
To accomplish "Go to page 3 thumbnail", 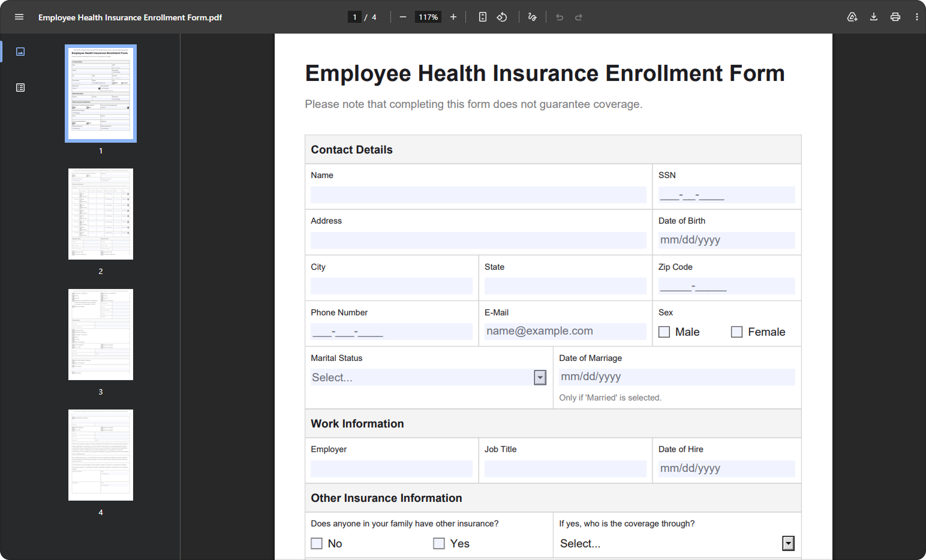I will click(x=101, y=335).
